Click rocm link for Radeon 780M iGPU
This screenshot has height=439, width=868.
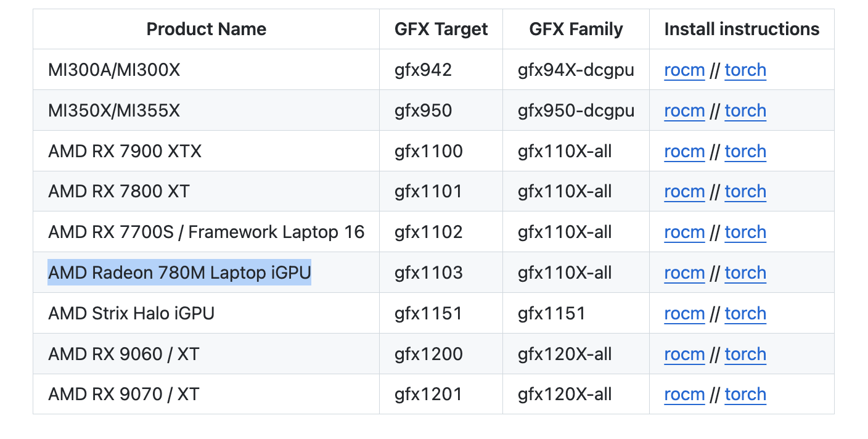(x=684, y=273)
